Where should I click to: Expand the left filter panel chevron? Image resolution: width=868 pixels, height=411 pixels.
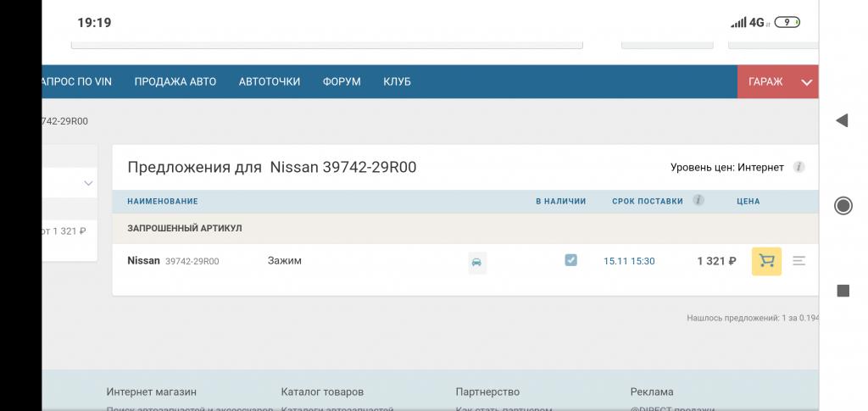pyautogui.click(x=88, y=183)
